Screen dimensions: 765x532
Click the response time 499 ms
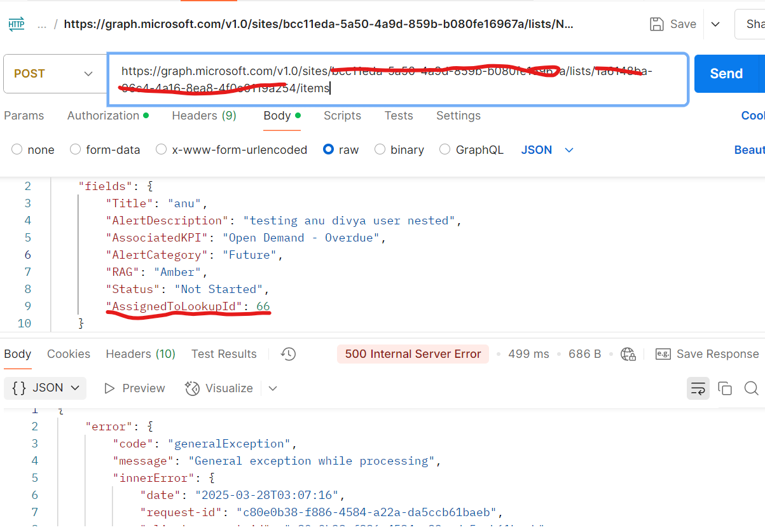pos(528,354)
